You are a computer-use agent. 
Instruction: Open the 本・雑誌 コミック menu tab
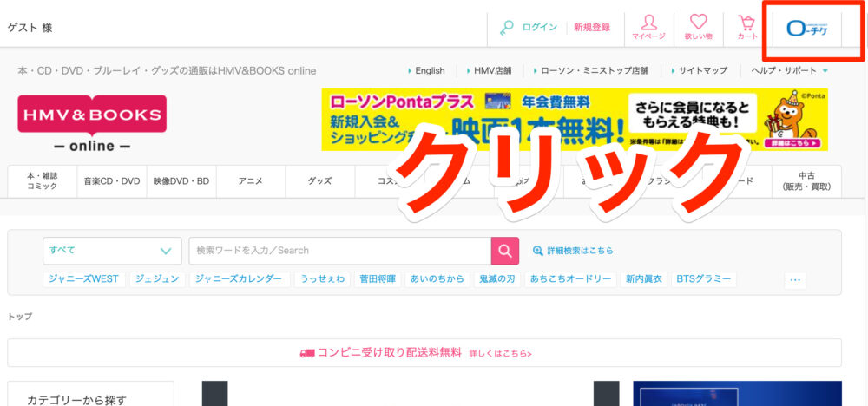click(x=42, y=180)
